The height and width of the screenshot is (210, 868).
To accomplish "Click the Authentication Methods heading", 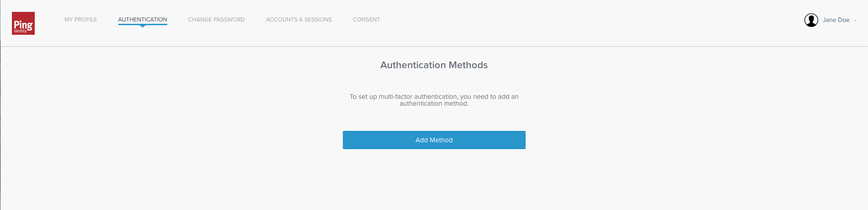I will [434, 65].
